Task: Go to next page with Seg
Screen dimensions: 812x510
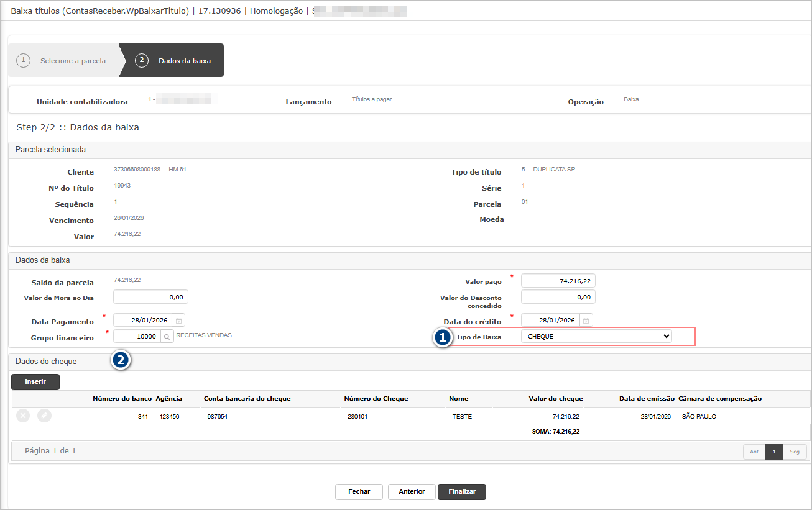Action: 795,452
